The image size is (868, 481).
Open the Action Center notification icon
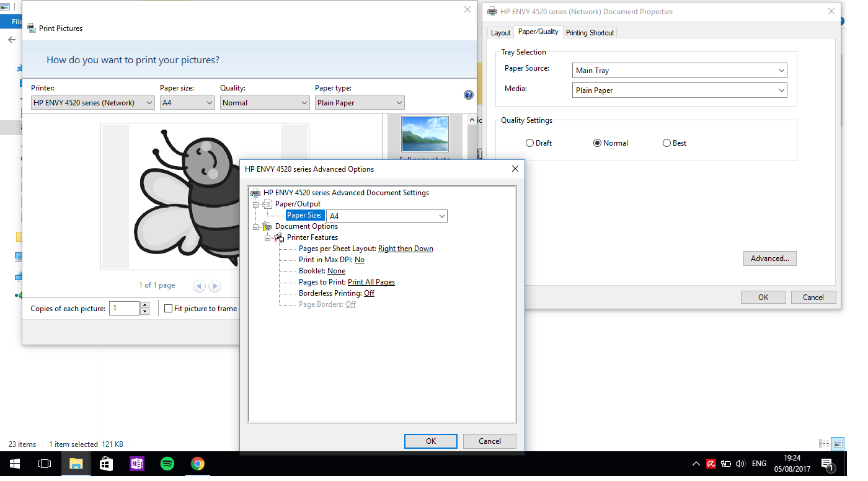[x=827, y=464]
